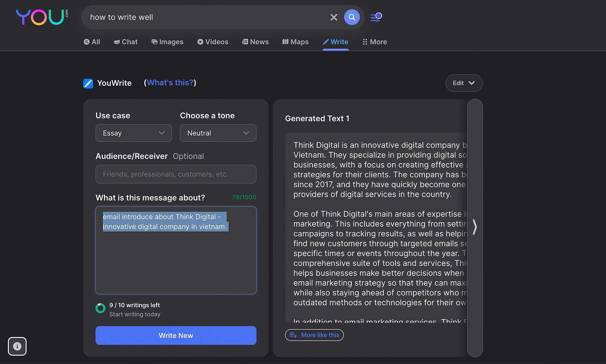Go to the Maps tab
606x364 pixels.
pyautogui.click(x=296, y=42)
